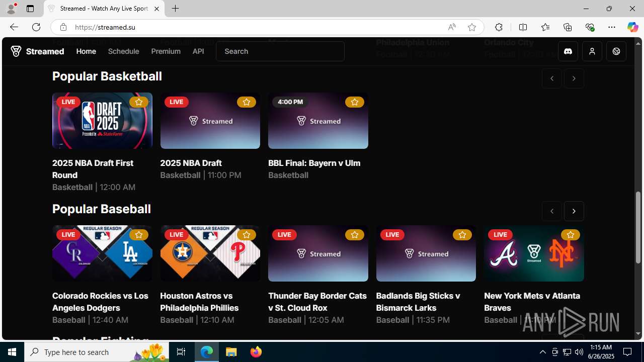The height and width of the screenshot is (362, 644).
Task: Open browser Extensions icon
Action: click(499, 27)
